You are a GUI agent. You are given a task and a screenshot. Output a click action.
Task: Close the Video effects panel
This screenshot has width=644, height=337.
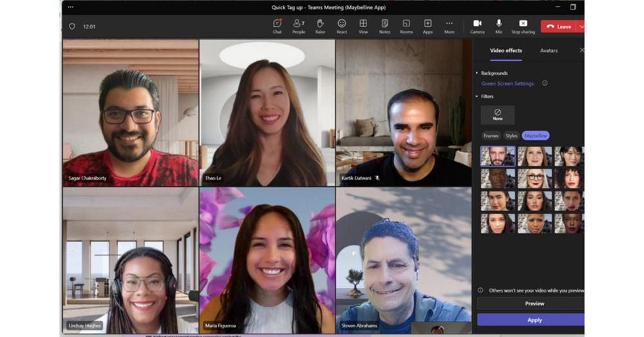tap(582, 50)
